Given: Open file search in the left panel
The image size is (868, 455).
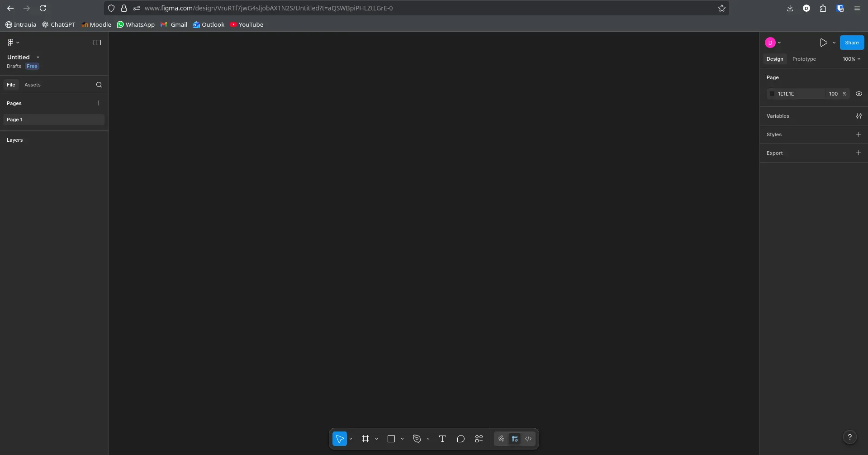Looking at the screenshot, I should tap(99, 85).
